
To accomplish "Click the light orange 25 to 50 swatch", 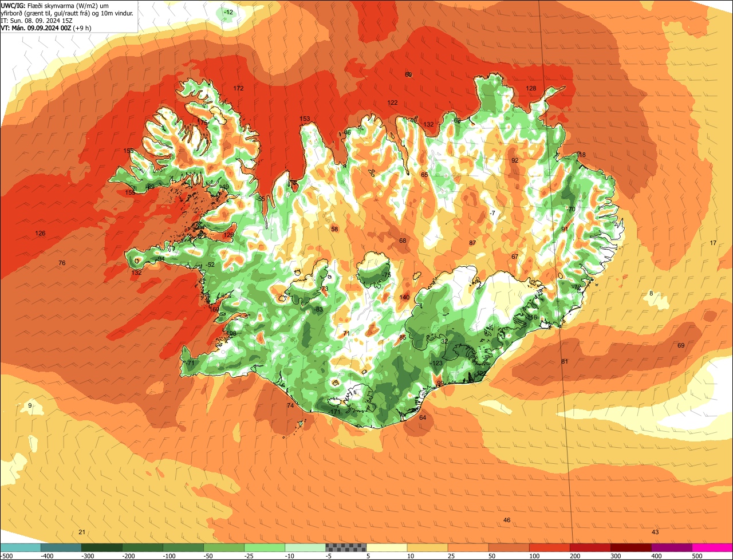I will (468, 547).
